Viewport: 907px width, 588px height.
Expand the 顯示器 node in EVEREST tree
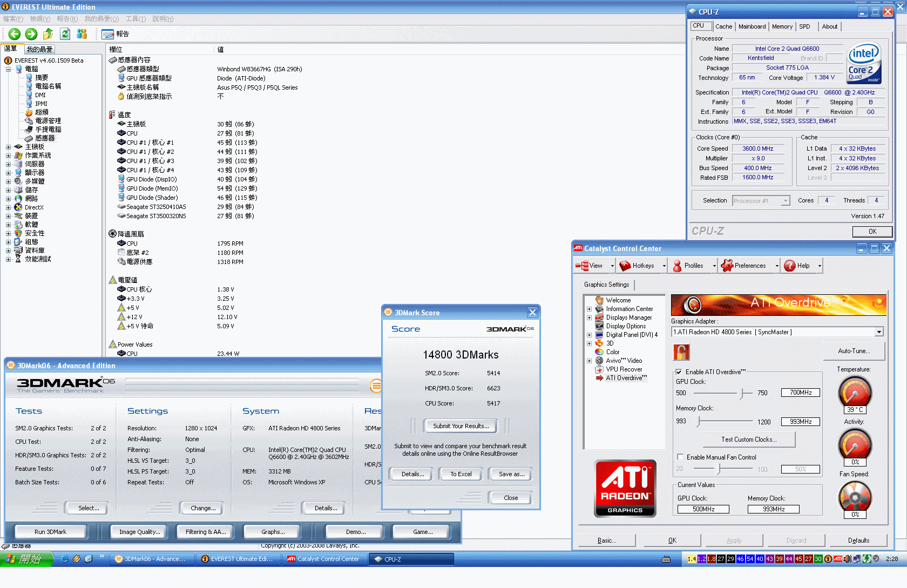[8, 173]
